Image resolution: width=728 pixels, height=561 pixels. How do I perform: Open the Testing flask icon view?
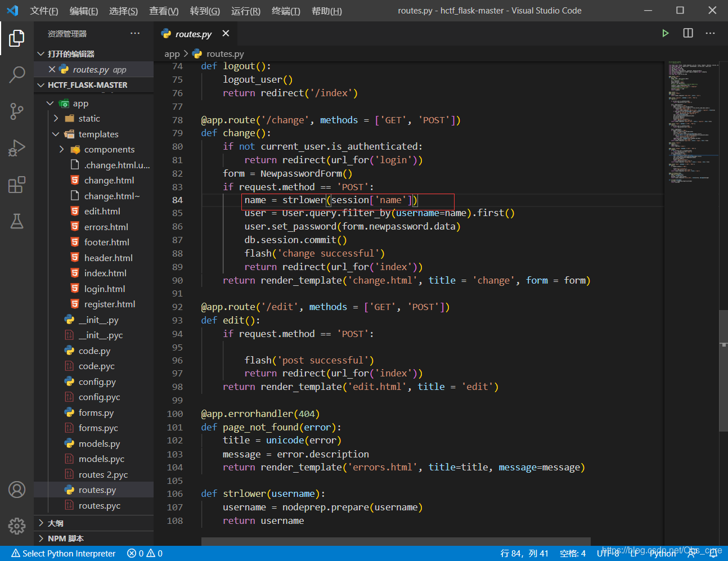pyautogui.click(x=17, y=221)
